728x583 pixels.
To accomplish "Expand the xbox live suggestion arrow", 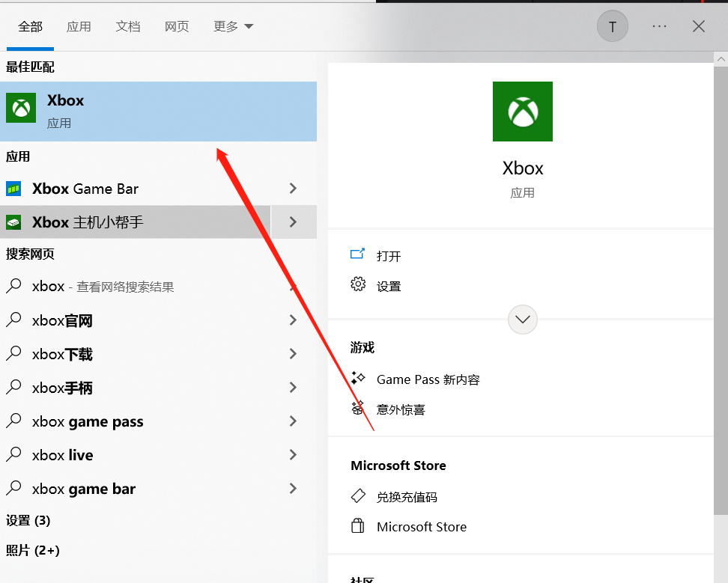I will (293, 454).
